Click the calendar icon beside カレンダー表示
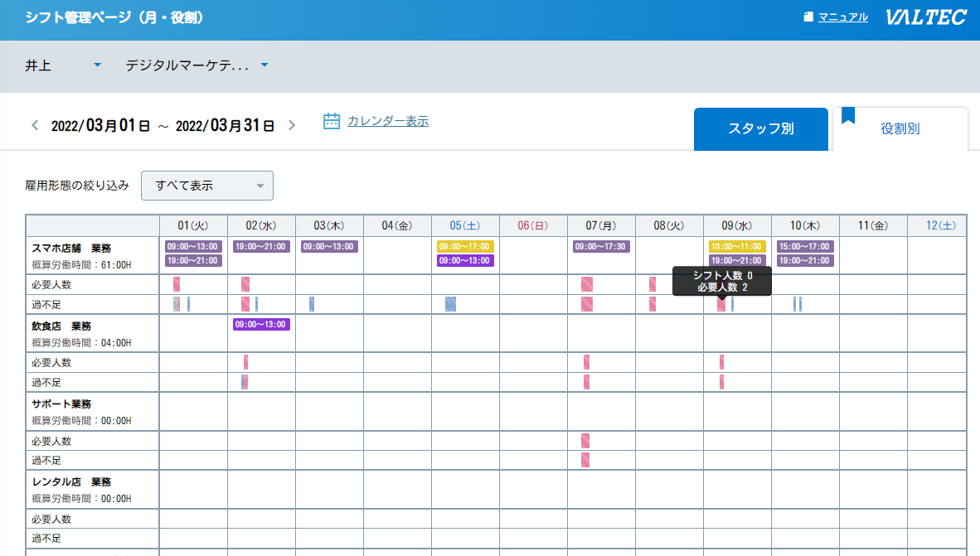 pos(332,121)
